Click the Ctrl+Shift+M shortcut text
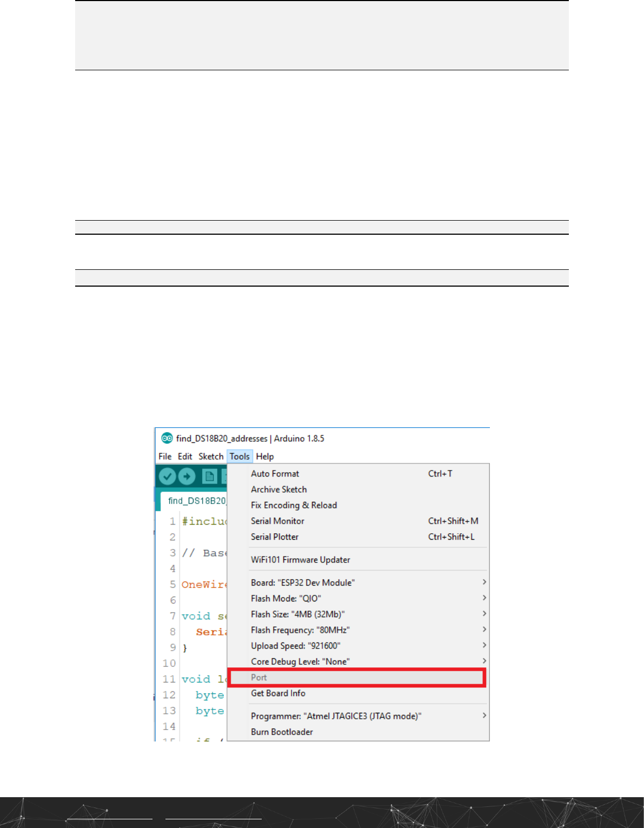 click(x=453, y=521)
